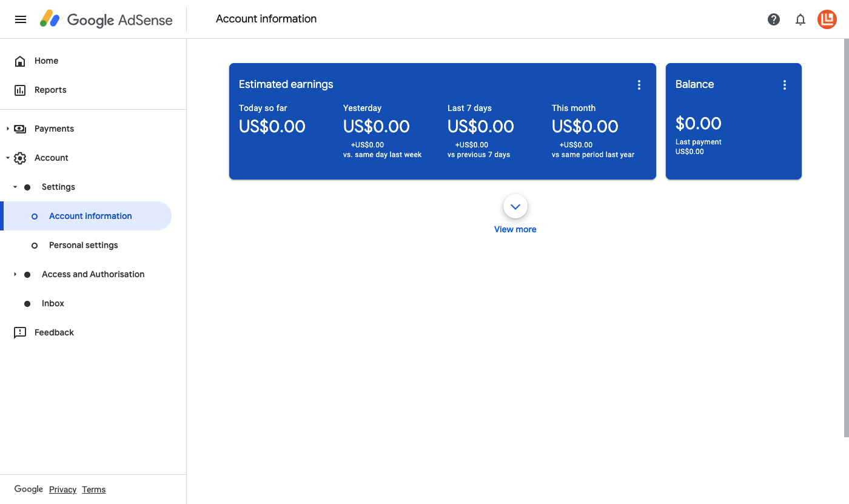Collapse the Settings subsection arrow
The image size is (849, 504).
click(15, 187)
